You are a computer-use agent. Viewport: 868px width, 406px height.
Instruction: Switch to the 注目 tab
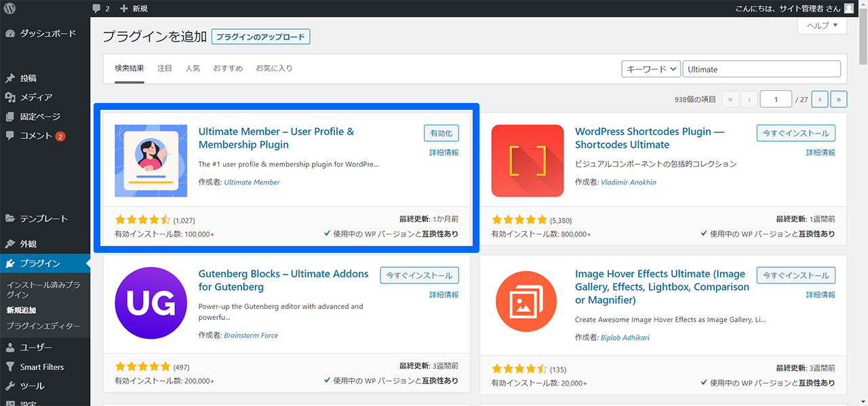tap(165, 68)
